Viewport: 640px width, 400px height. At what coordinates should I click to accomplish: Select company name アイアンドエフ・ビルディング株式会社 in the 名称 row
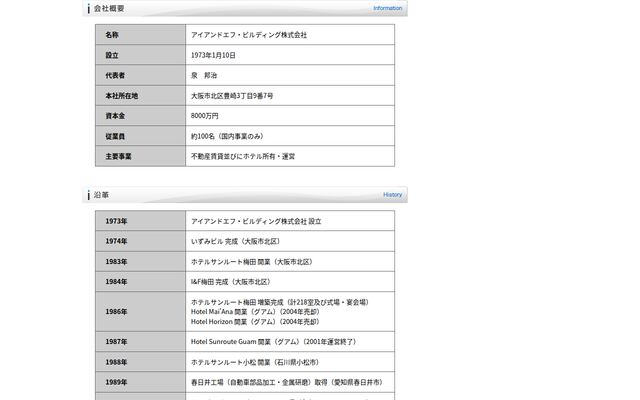(249, 35)
